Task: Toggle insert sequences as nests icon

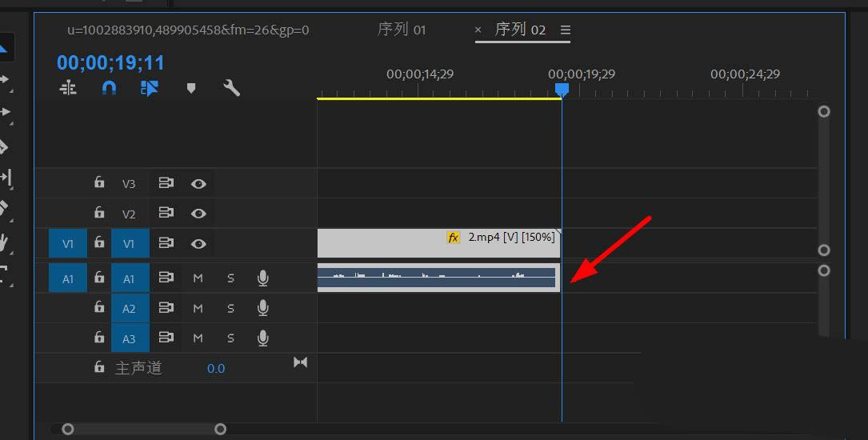Action: coord(68,88)
